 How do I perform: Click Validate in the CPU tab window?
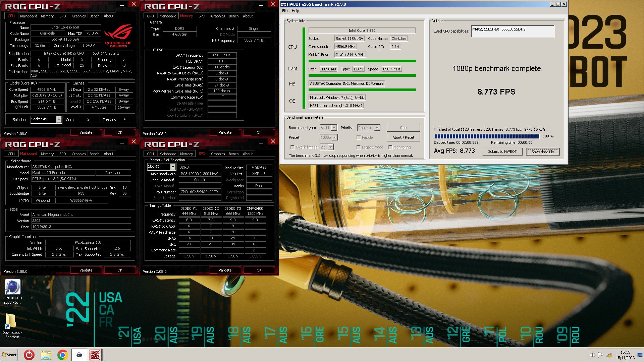click(86, 132)
